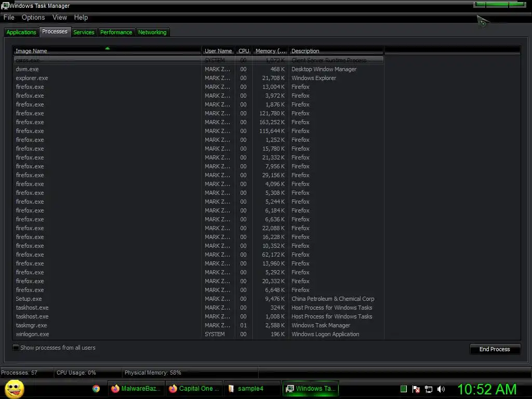The width and height of the screenshot is (532, 399).
Task: Select the taskhost.exe row using 1,008 K
Action: 199,316
